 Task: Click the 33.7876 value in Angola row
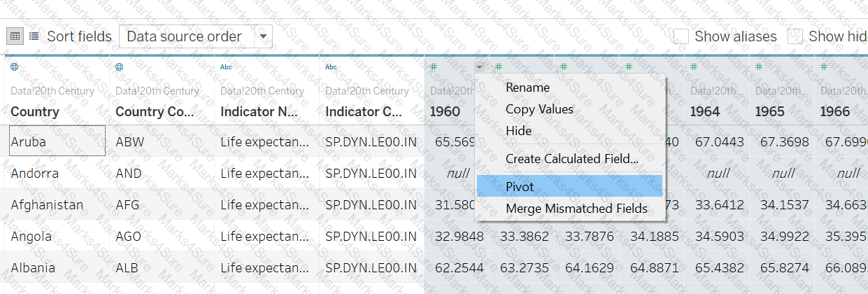pos(590,236)
